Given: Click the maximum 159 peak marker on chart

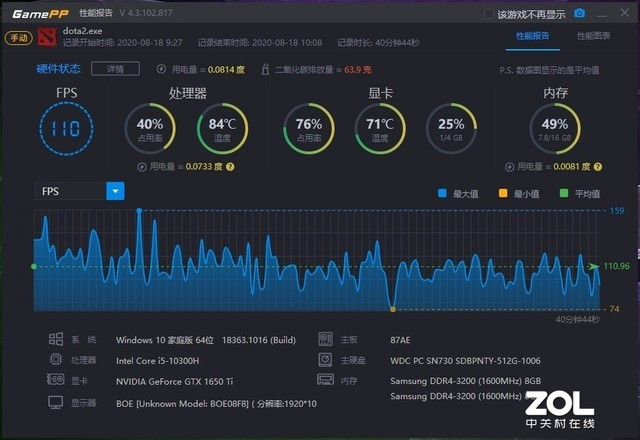Looking at the screenshot, I should (139, 211).
